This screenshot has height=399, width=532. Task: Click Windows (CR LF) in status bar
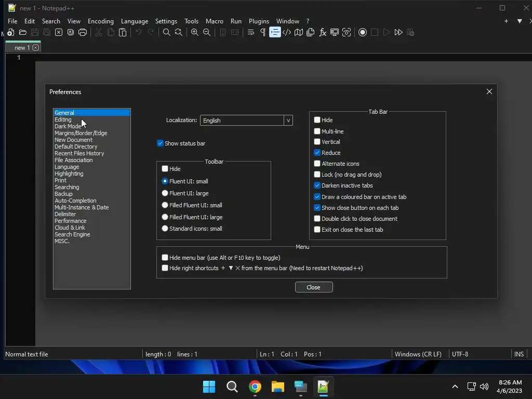pyautogui.click(x=418, y=354)
